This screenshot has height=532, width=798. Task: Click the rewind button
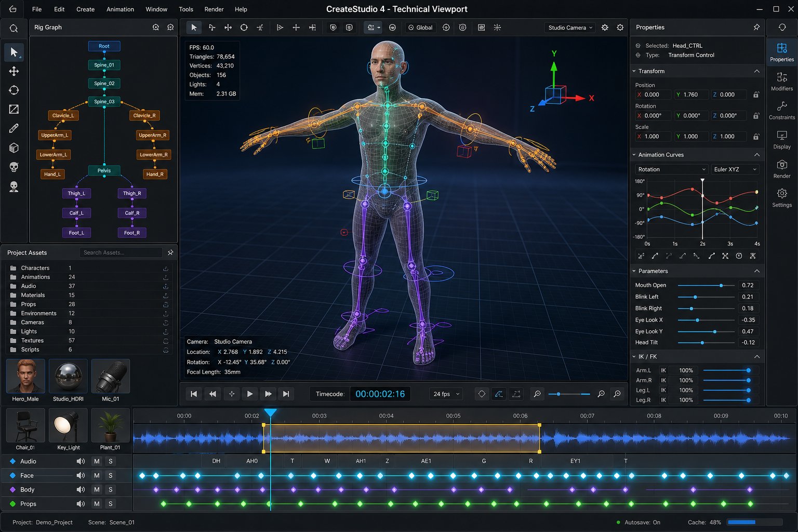[x=212, y=394]
